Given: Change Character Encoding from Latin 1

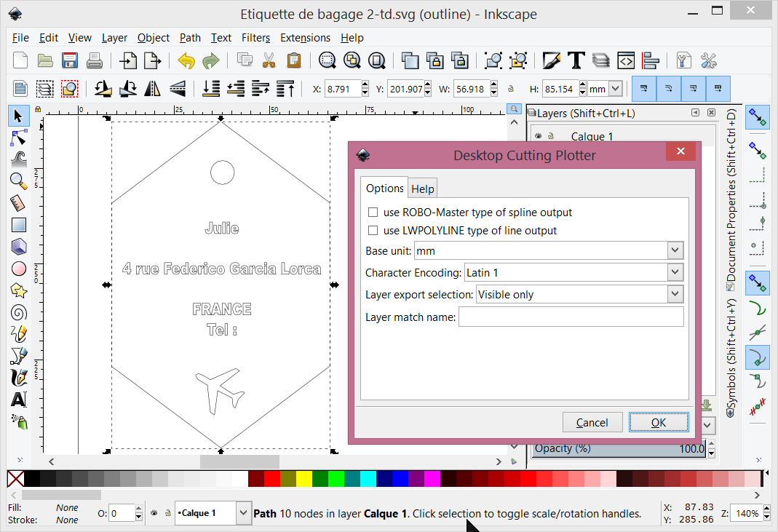Looking at the screenshot, I should click(675, 271).
